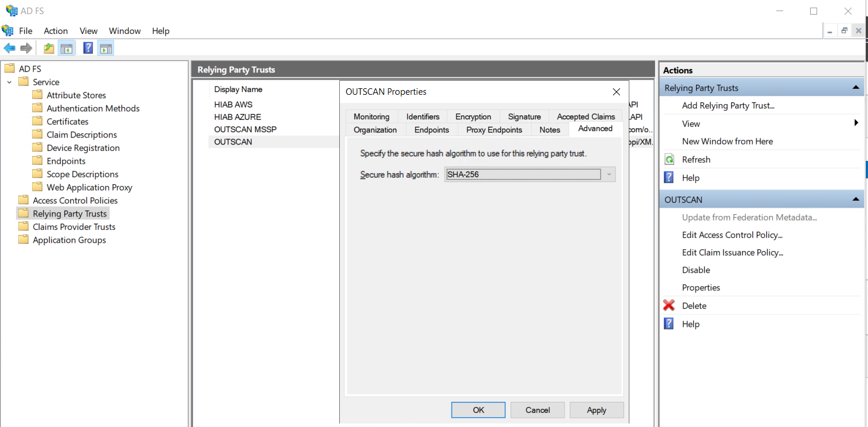The height and width of the screenshot is (427, 868).
Task: Click OK in OUTSCAN Properties
Action: pos(478,410)
